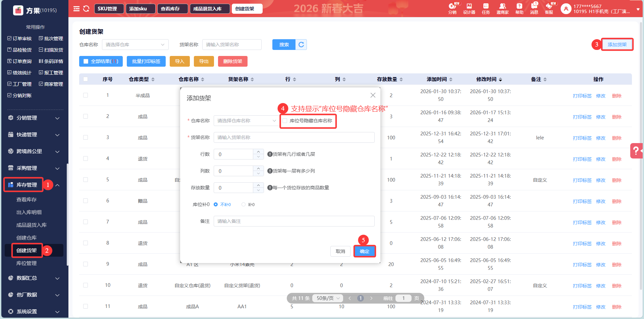Toggle the hamburger menu icon
The height and width of the screenshot is (319, 644).
(76, 9)
